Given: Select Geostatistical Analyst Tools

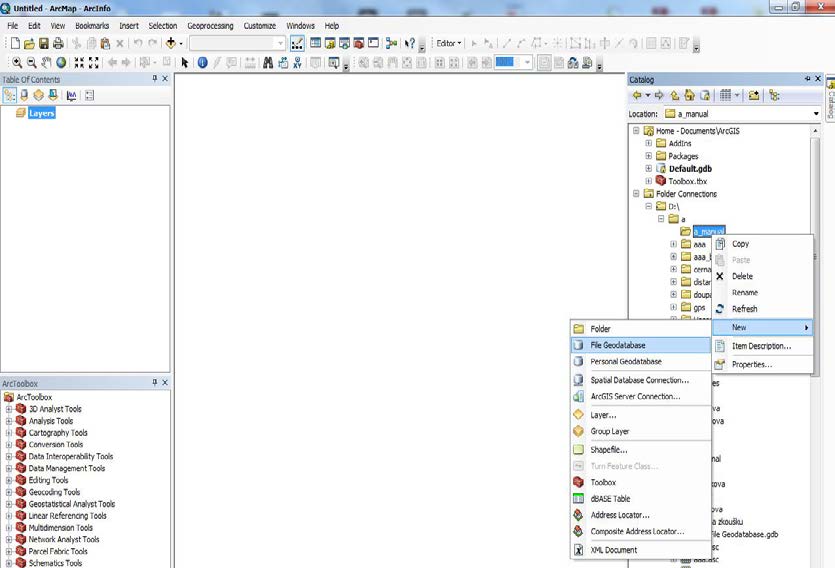Looking at the screenshot, I should [x=71, y=504].
